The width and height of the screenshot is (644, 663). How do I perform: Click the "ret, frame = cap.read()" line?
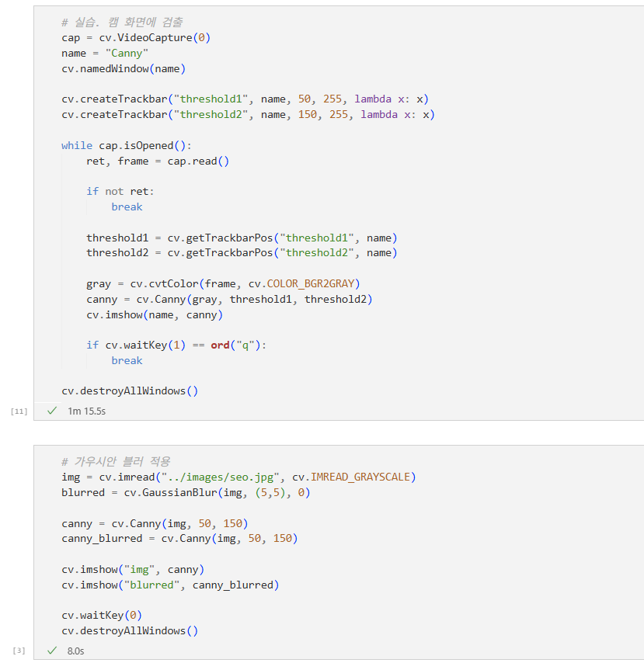point(158,161)
